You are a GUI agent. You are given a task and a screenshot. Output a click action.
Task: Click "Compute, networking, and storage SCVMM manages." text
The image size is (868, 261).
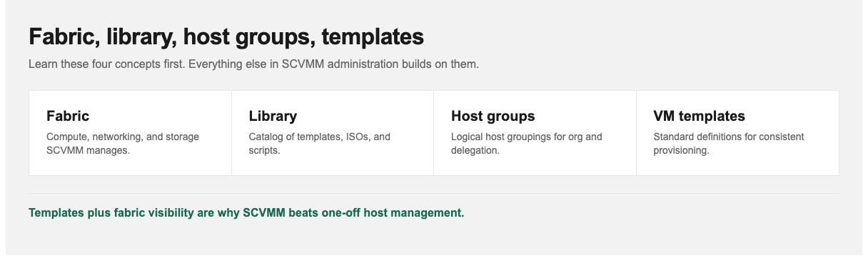click(x=123, y=143)
